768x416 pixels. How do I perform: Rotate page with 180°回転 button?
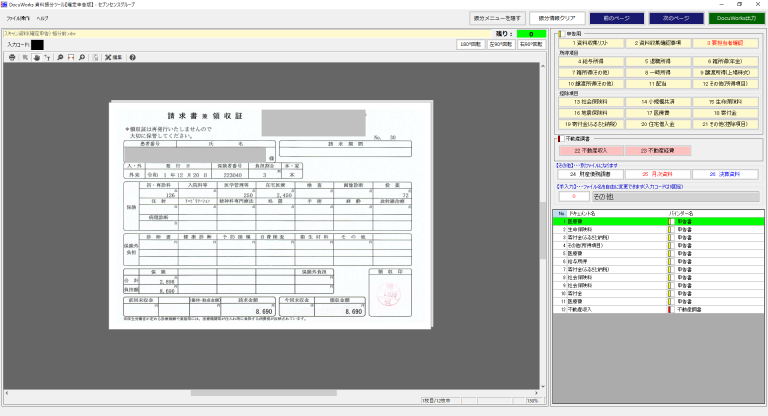[469, 45]
